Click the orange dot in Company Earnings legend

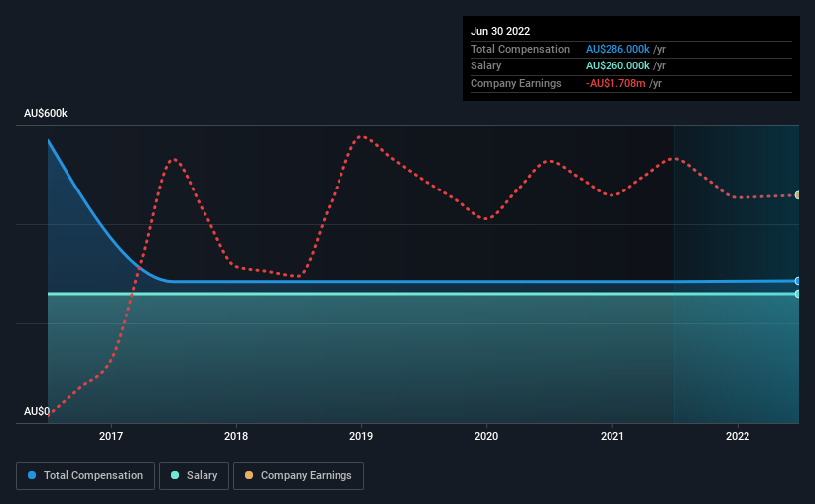[x=249, y=475]
